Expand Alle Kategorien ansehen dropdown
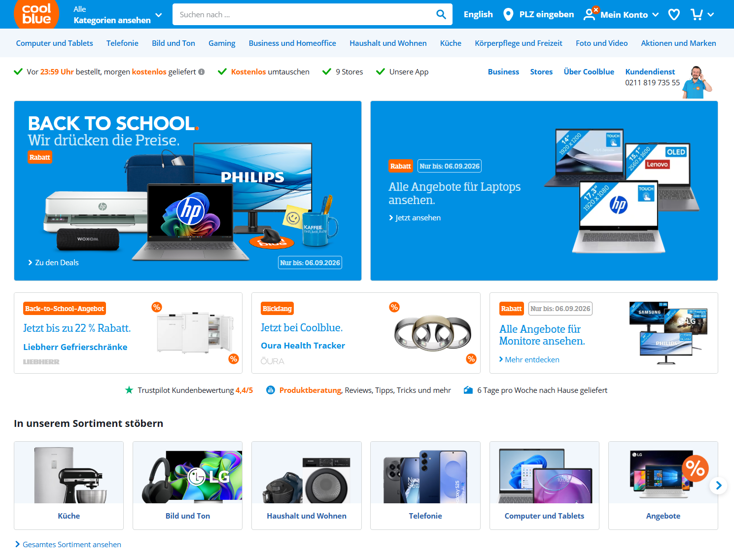The height and width of the screenshot is (560, 734). 117,15
